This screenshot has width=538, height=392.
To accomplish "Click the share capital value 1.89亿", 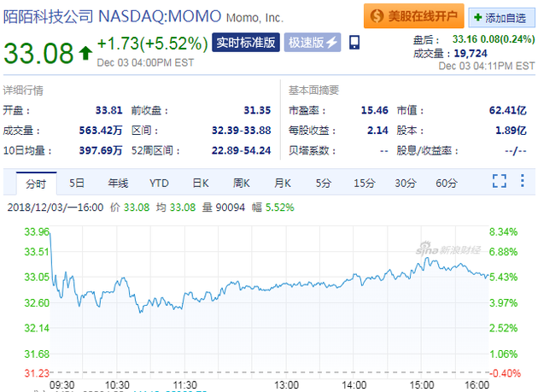I will 511,131.
